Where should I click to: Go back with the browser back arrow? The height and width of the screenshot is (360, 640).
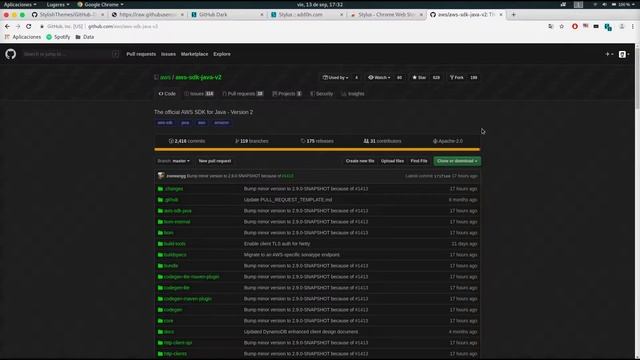tap(7, 26)
